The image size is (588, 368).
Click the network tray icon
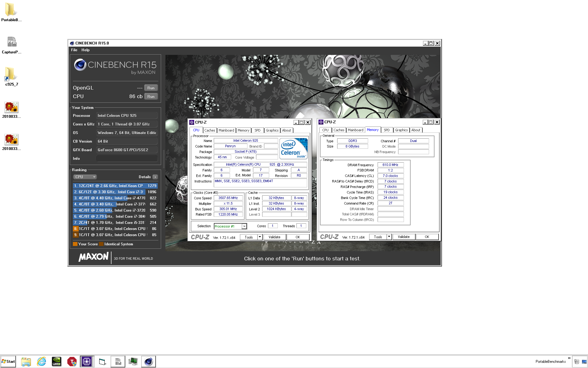[577, 362]
